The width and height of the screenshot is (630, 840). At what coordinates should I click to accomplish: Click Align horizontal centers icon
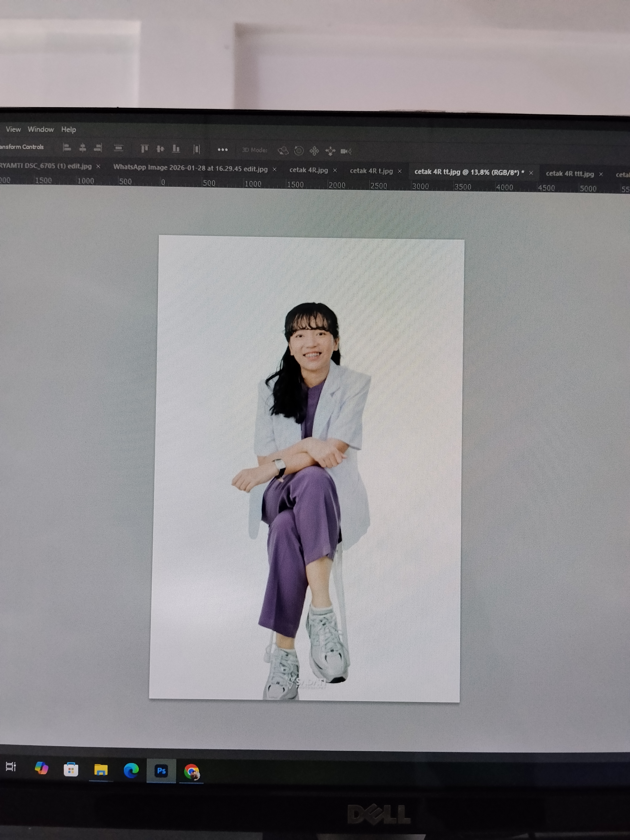click(82, 148)
